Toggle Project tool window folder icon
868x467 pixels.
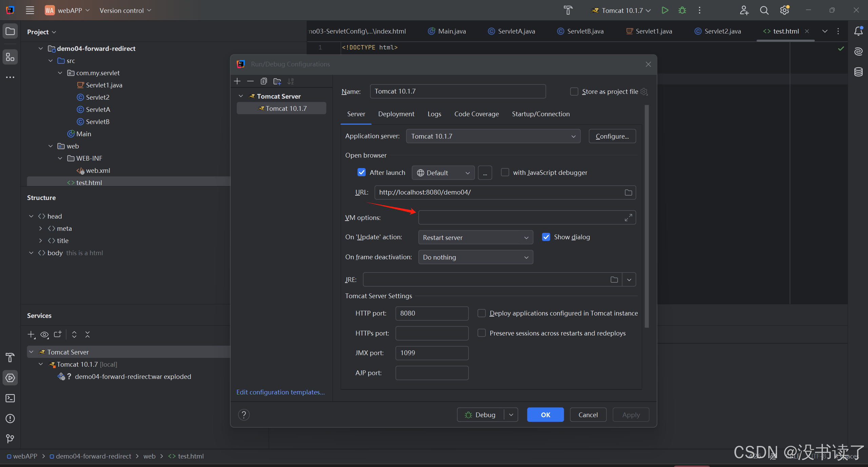coord(10,31)
